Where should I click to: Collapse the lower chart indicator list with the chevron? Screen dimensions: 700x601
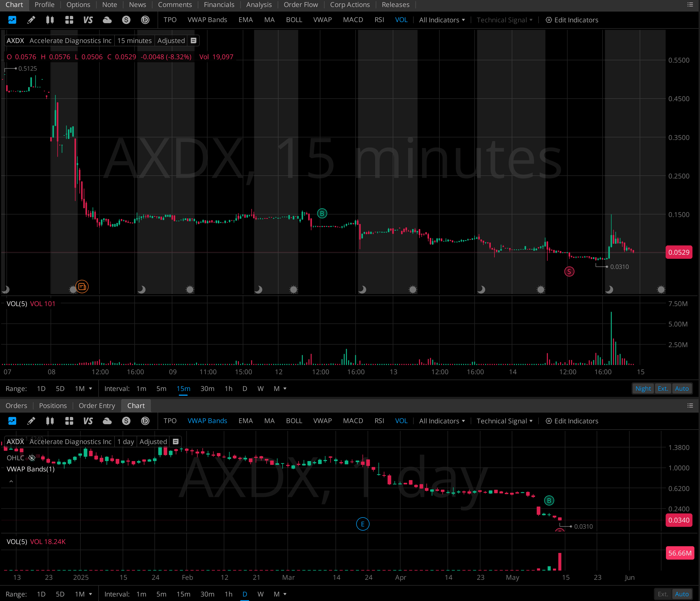pos(11,481)
